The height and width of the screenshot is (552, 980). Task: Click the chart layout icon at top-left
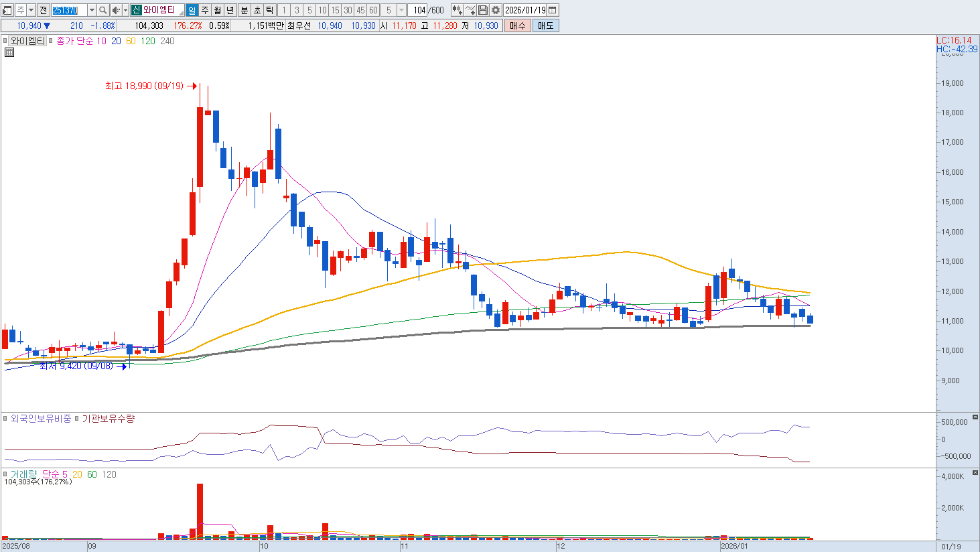7,10
